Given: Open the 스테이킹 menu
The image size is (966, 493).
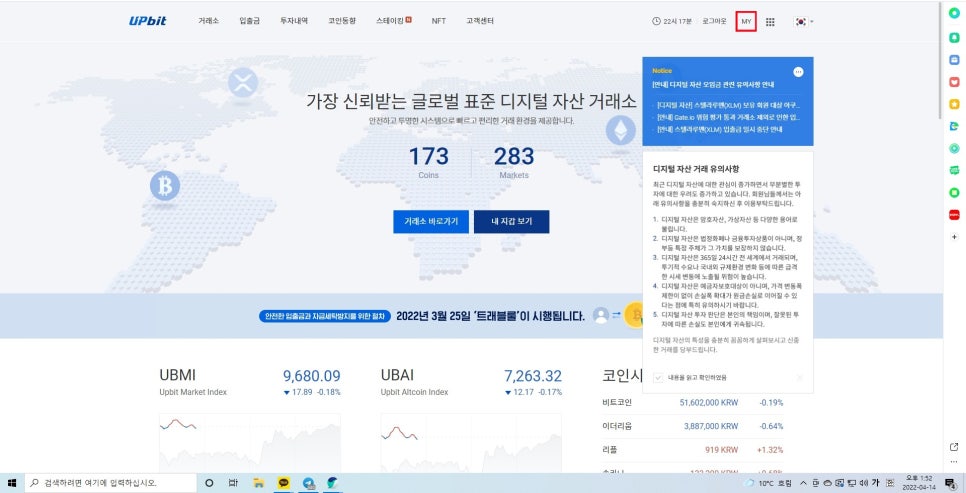Looking at the screenshot, I should (x=393, y=21).
